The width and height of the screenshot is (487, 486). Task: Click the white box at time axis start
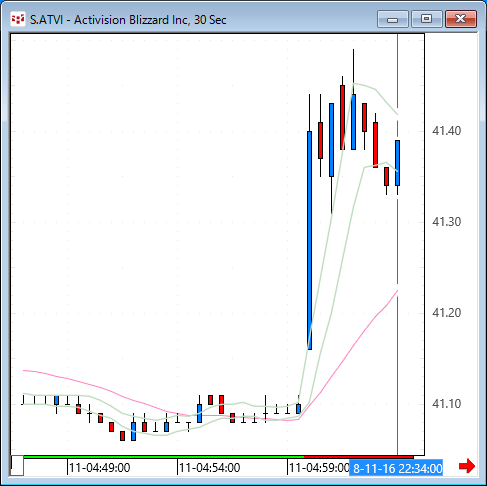[17, 465]
